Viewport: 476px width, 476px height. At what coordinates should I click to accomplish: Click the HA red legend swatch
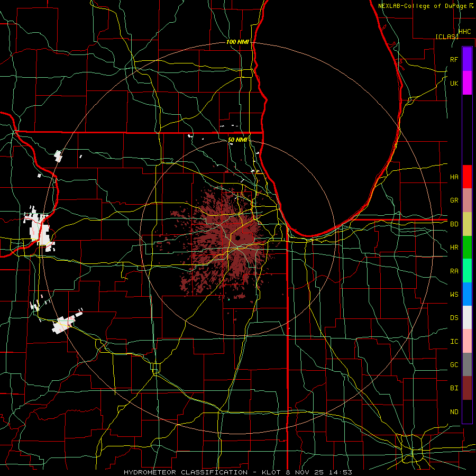click(467, 177)
